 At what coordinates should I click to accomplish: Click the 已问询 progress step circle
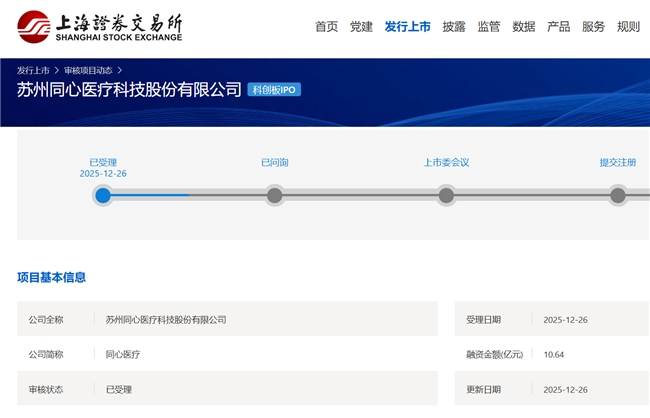pyautogui.click(x=275, y=195)
